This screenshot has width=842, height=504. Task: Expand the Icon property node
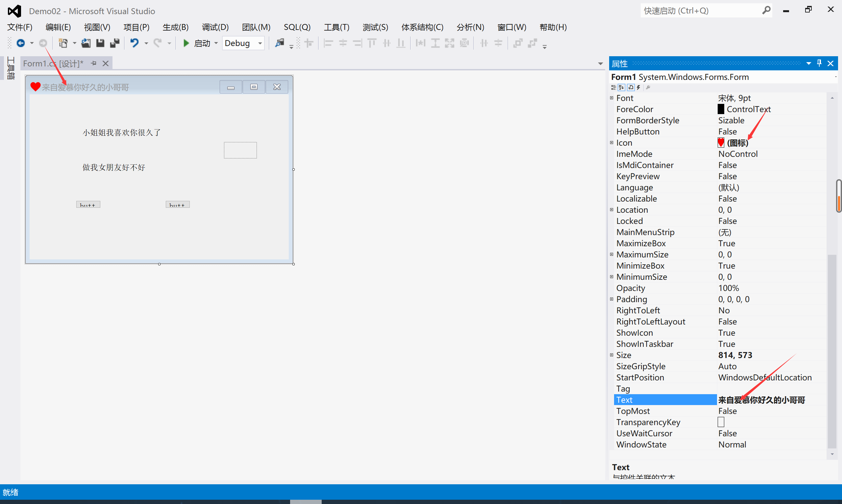(612, 143)
